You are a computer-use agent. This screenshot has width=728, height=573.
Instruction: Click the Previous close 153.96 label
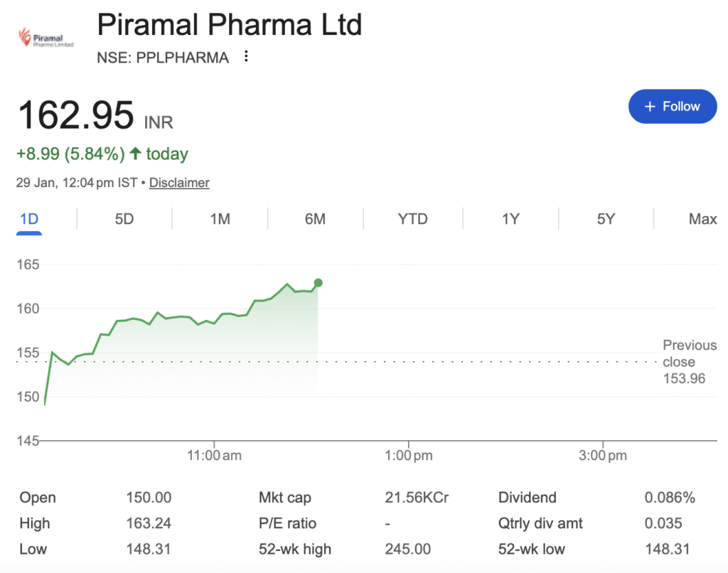point(689,362)
